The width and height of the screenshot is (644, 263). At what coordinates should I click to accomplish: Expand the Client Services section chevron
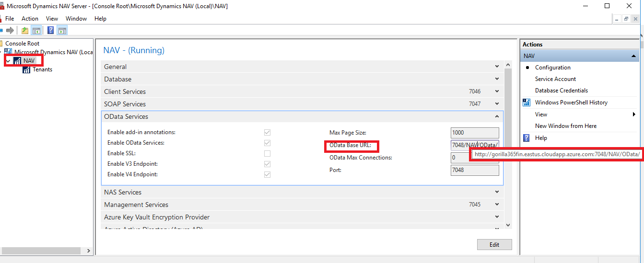(x=497, y=91)
